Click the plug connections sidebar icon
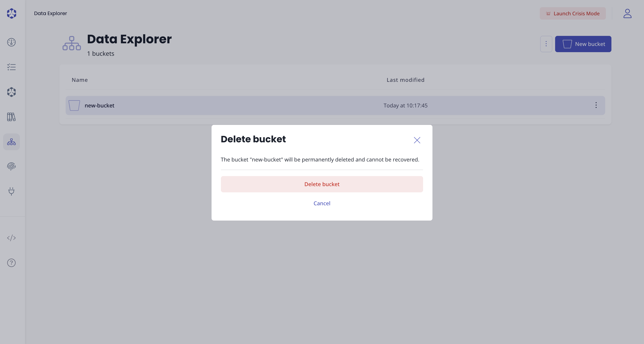 [11, 191]
